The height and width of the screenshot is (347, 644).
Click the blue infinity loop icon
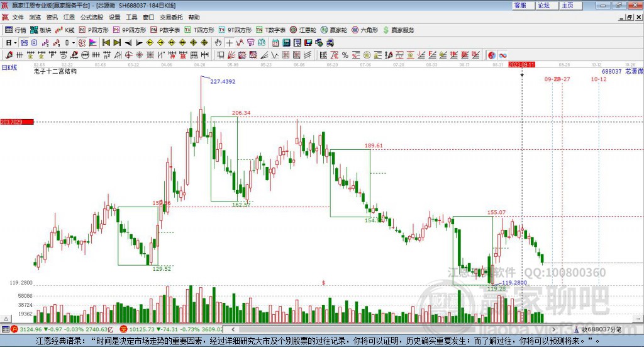coord(502,55)
